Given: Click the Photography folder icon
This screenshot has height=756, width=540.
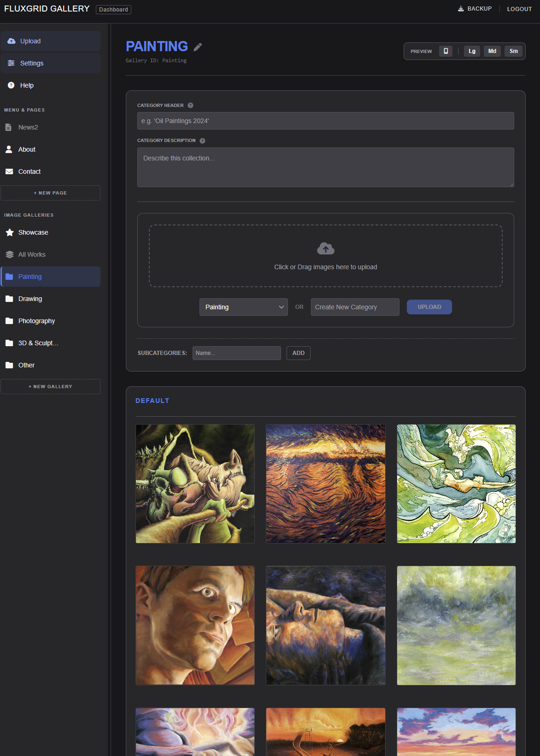Looking at the screenshot, I should 9,321.
